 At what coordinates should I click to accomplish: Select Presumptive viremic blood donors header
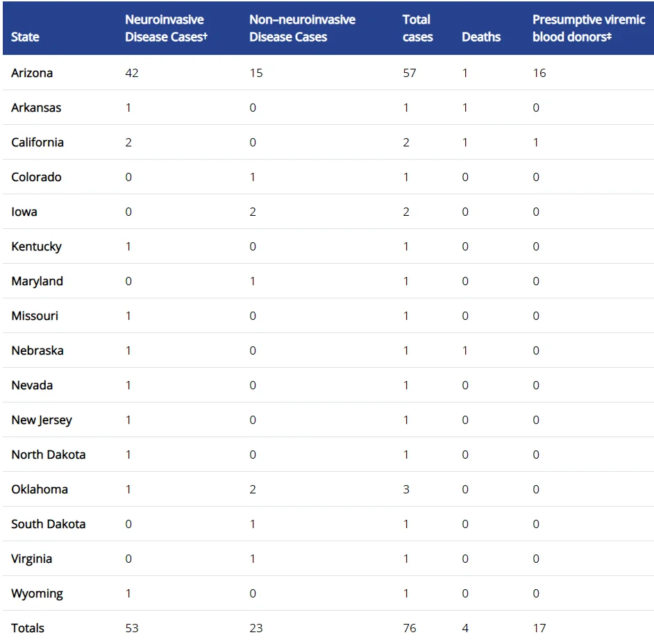pyautogui.click(x=589, y=28)
